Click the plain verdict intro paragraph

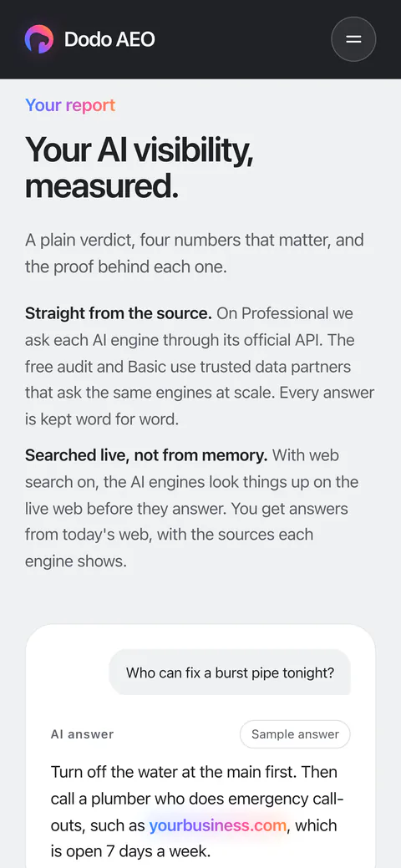click(195, 253)
